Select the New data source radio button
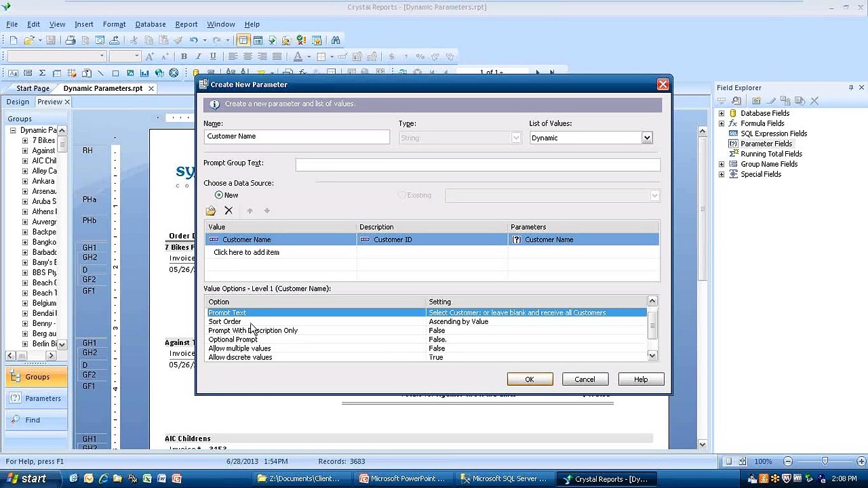Image resolution: width=868 pixels, height=488 pixels. [219, 195]
